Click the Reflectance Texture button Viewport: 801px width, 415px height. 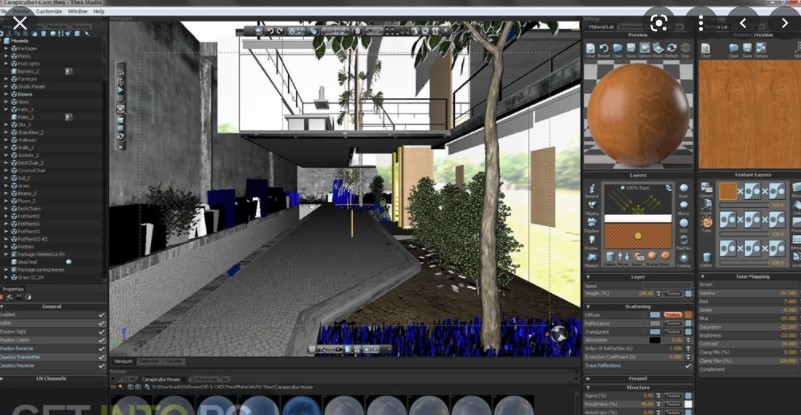(673, 323)
